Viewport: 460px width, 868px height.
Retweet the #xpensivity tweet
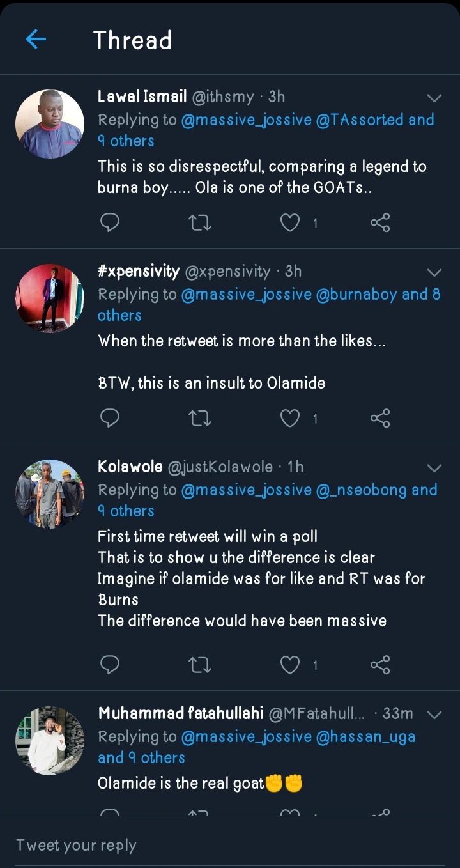[200, 419]
